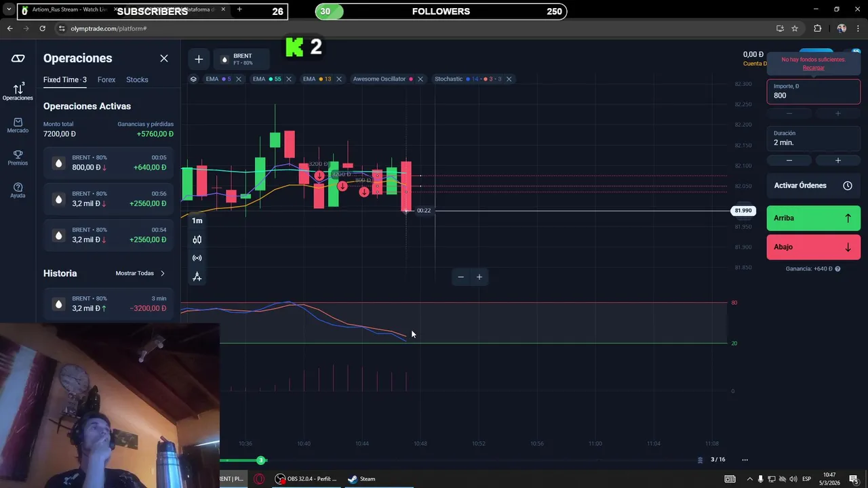Open the indicators layers icon

193,79
